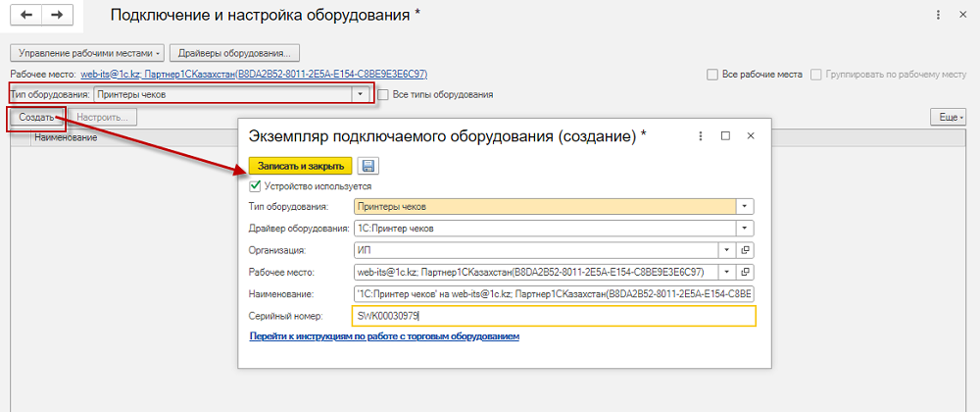This screenshot has width=980, height=412.
Task: Open the Рабочее место record via its open icon
Action: point(745,272)
